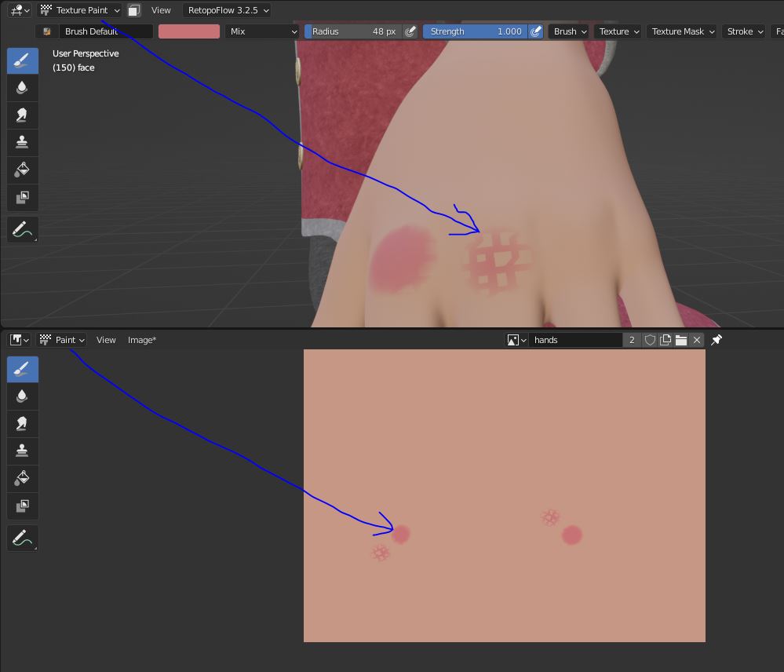Viewport: 784px width, 672px height.
Task: Select the Smear tool in Image Editor
Action: (x=23, y=424)
